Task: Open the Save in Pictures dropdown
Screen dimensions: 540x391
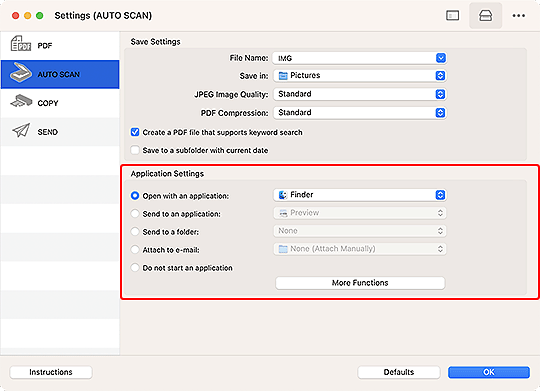Action: tap(360, 75)
